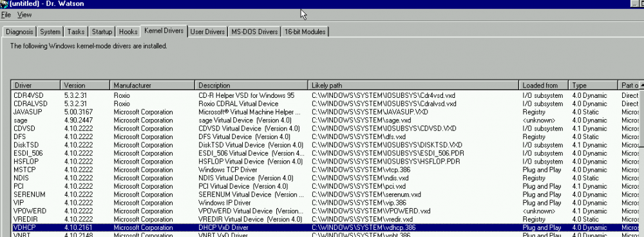Sort list by the Manufacturer column header
Viewport: 644px width, 237px height.
[x=153, y=86]
